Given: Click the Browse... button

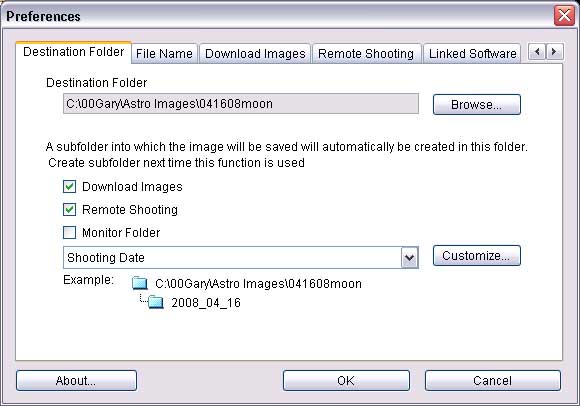Looking at the screenshot, I should click(x=477, y=105).
